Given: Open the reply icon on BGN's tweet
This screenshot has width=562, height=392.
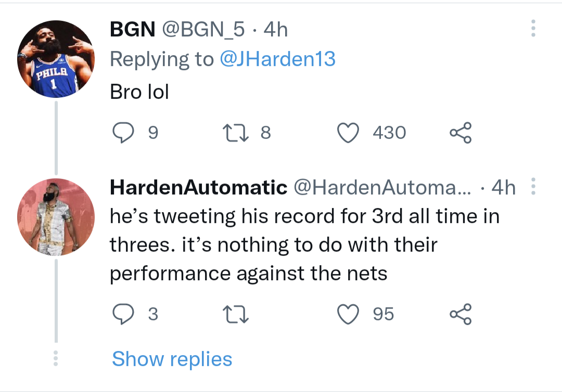Looking at the screenshot, I should pyautogui.click(x=123, y=132).
